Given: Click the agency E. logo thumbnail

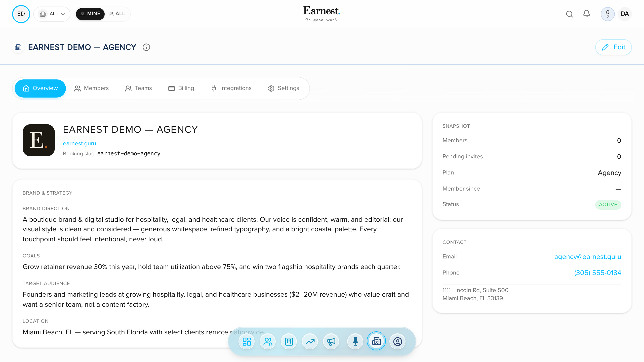Looking at the screenshot, I should [x=39, y=140].
